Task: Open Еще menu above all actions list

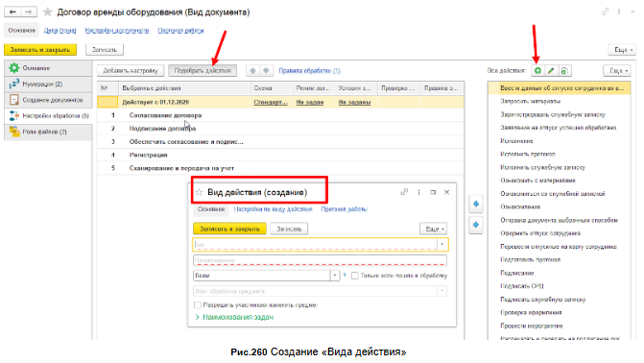Action: tap(617, 71)
